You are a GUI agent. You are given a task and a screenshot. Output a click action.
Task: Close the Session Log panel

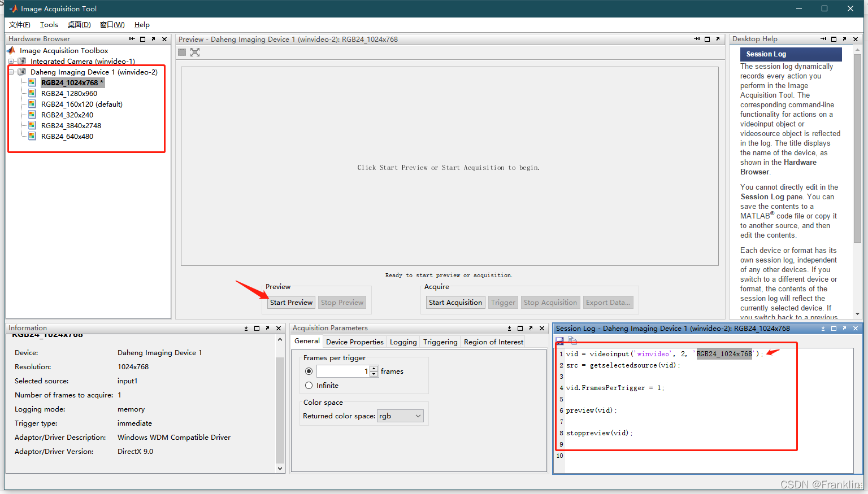tap(856, 328)
